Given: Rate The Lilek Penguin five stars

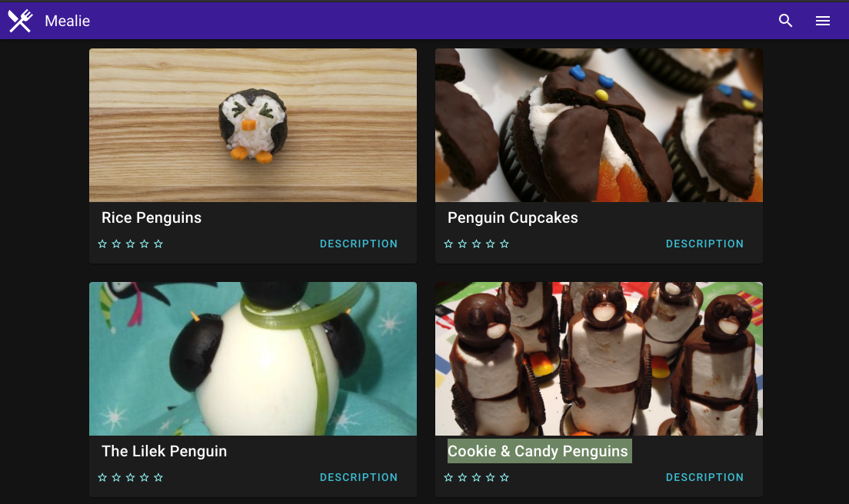Looking at the screenshot, I should pyautogui.click(x=158, y=478).
